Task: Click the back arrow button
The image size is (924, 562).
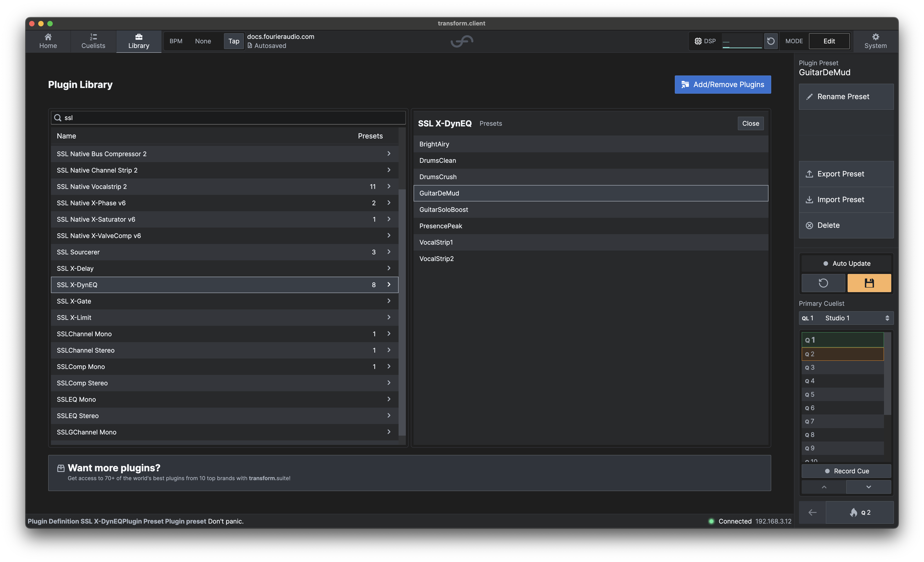Action: (812, 512)
